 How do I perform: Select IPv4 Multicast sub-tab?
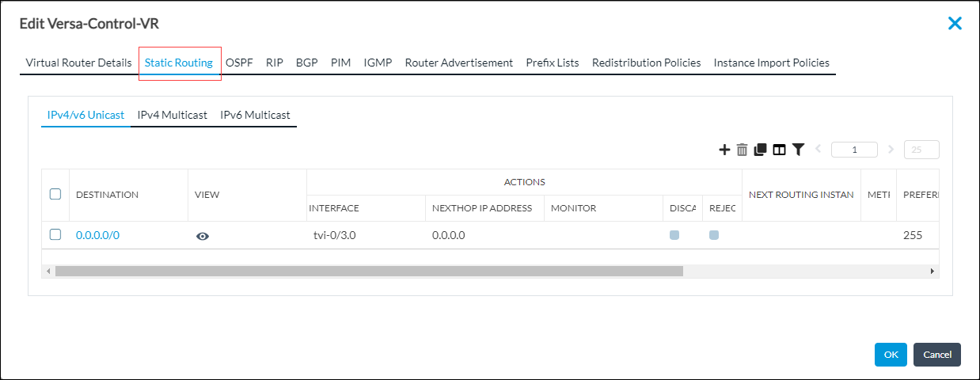[172, 115]
